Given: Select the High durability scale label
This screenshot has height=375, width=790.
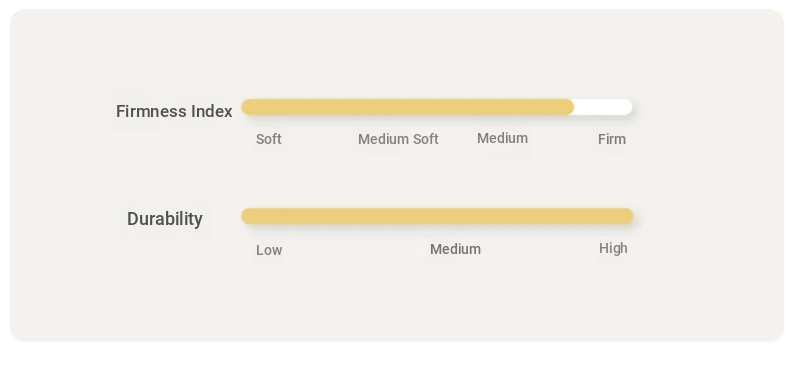Looking at the screenshot, I should click(613, 248).
